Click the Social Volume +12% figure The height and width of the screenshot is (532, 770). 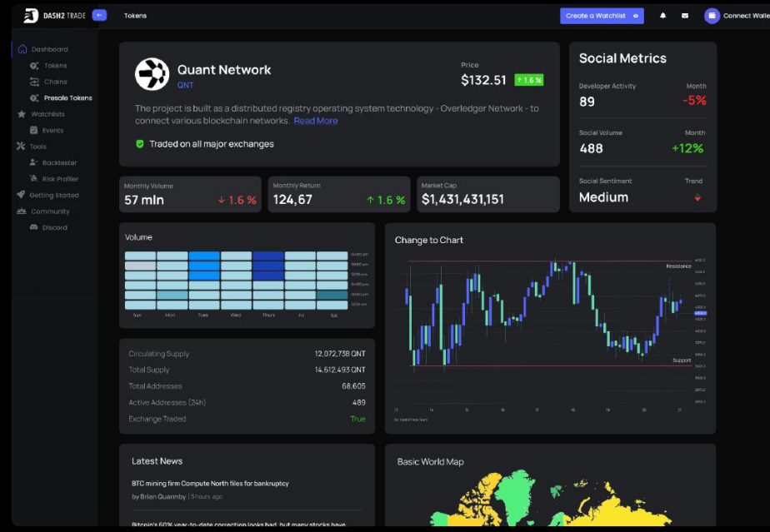tap(687, 148)
